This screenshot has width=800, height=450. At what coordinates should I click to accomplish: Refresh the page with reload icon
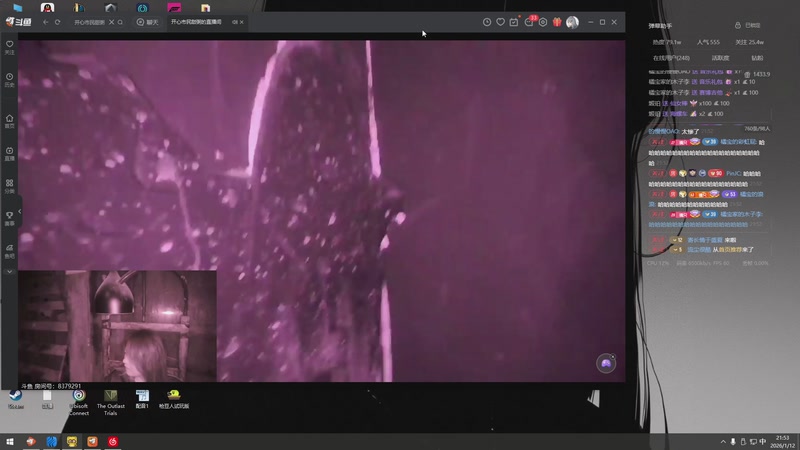pyautogui.click(x=57, y=22)
